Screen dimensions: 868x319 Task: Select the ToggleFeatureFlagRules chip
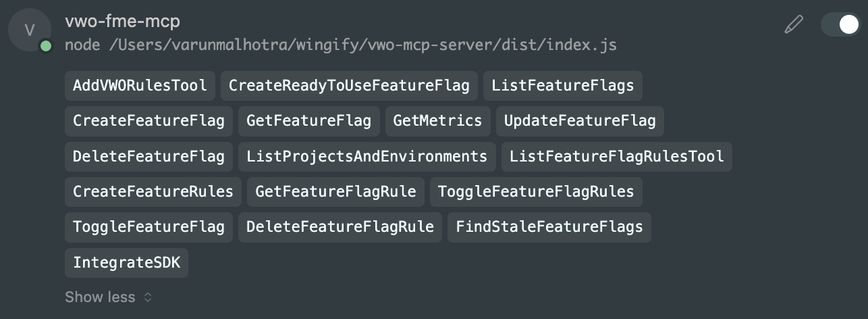pyautogui.click(x=536, y=191)
